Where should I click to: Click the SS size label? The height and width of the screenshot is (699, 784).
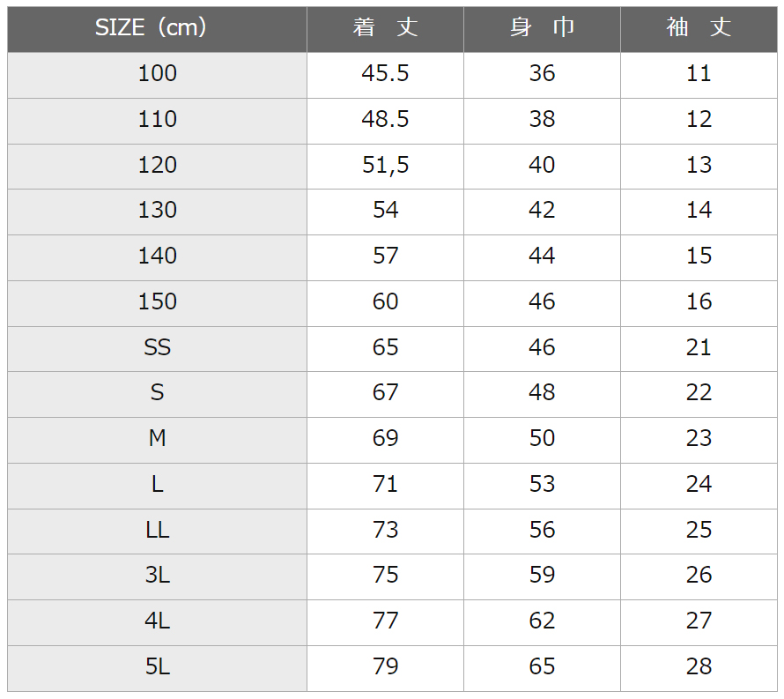[157, 349]
